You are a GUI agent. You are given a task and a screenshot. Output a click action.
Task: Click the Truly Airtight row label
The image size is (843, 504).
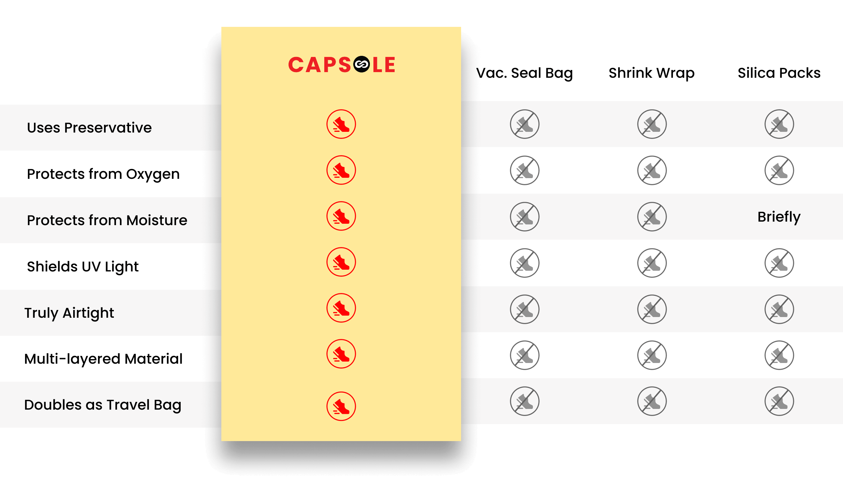click(x=69, y=313)
